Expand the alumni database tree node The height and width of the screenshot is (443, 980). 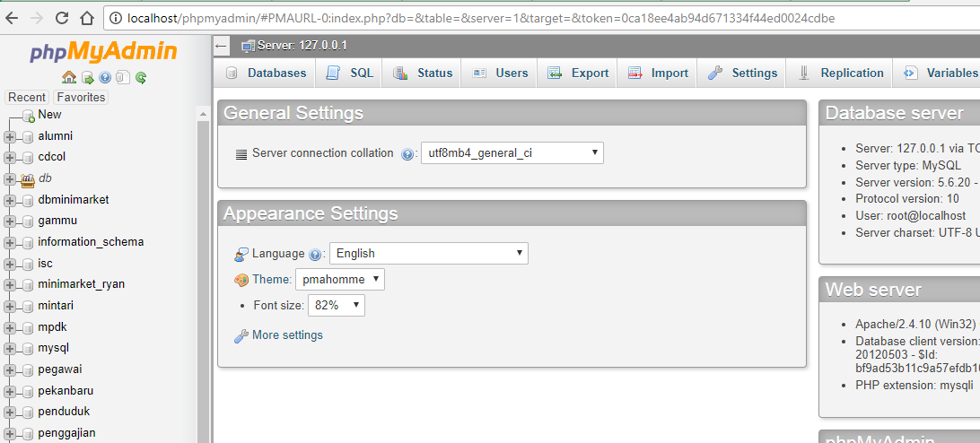(x=10, y=137)
